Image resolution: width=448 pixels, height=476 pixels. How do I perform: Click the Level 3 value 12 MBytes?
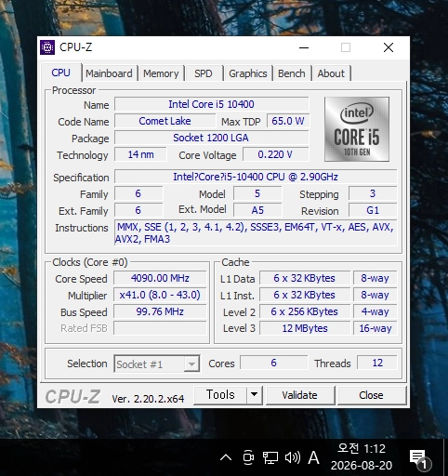pyautogui.click(x=305, y=328)
